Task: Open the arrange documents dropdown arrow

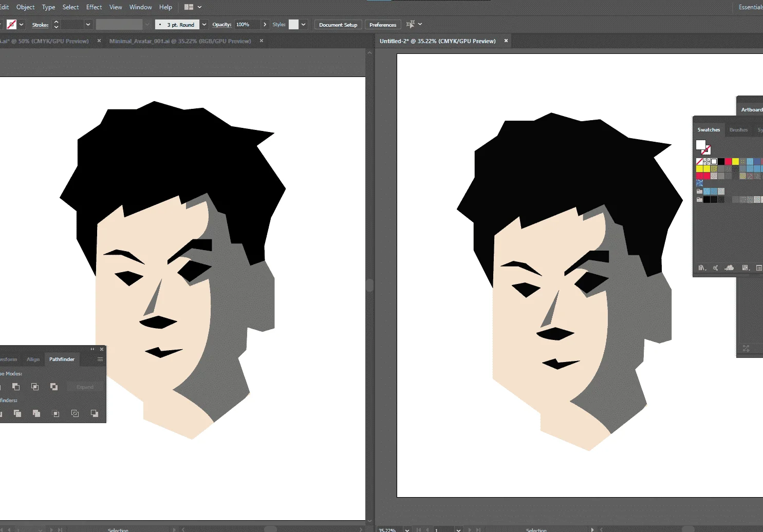Action: 199,7
